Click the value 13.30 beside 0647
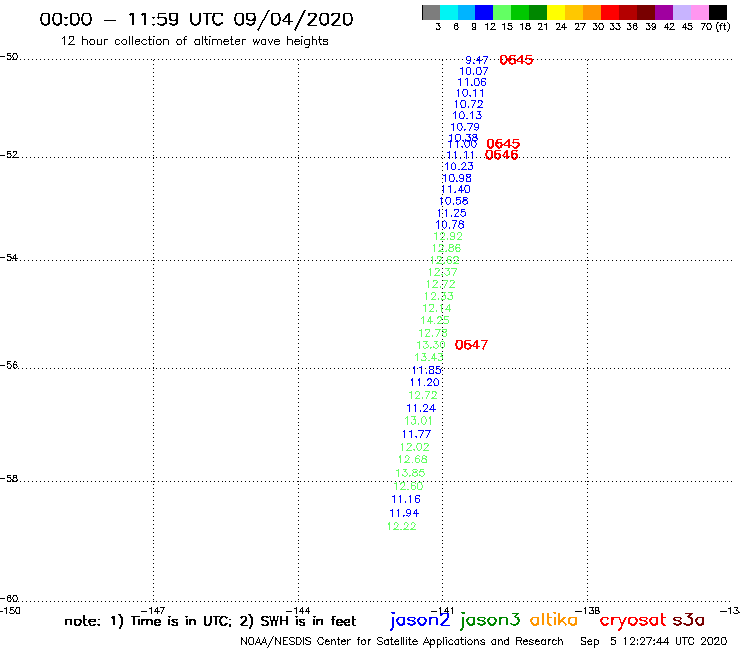740x650 pixels. pos(431,345)
